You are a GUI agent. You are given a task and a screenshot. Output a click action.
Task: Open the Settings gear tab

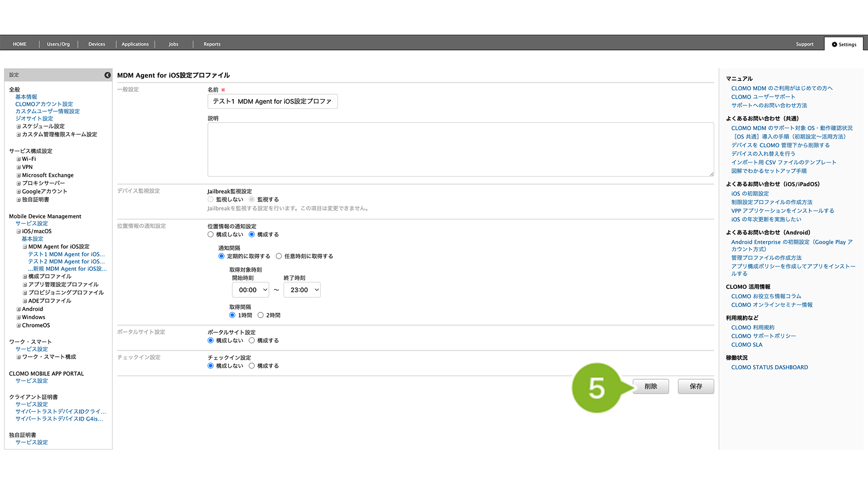[844, 44]
